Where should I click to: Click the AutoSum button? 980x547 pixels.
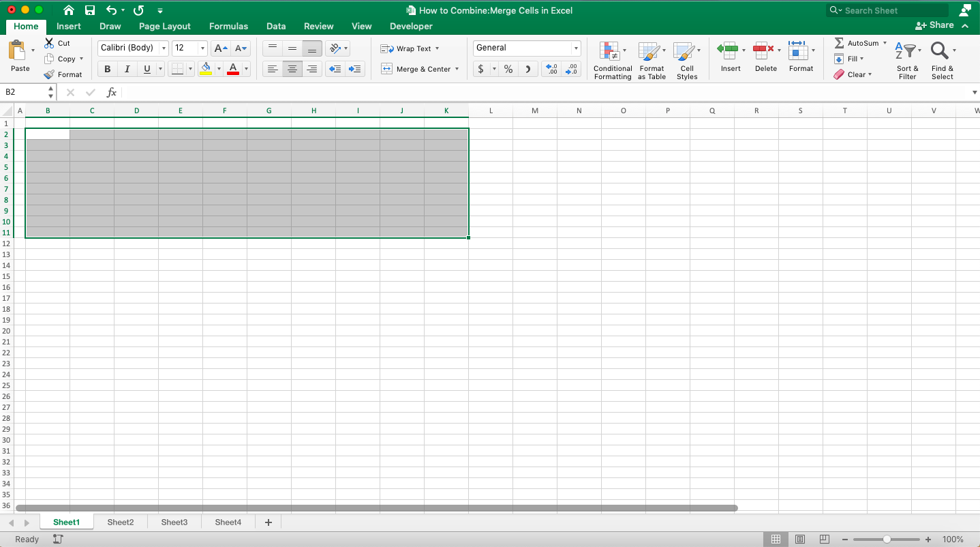856,43
